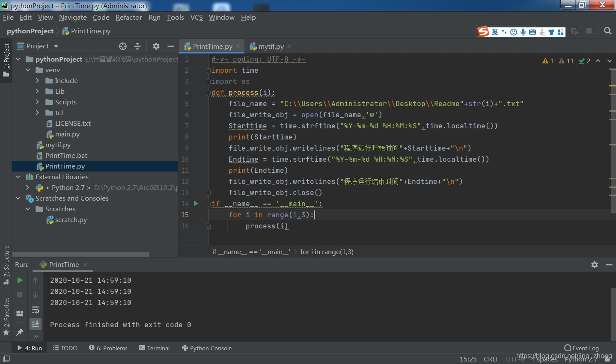Toggle soft-wrap in Run console

[x=36, y=310]
